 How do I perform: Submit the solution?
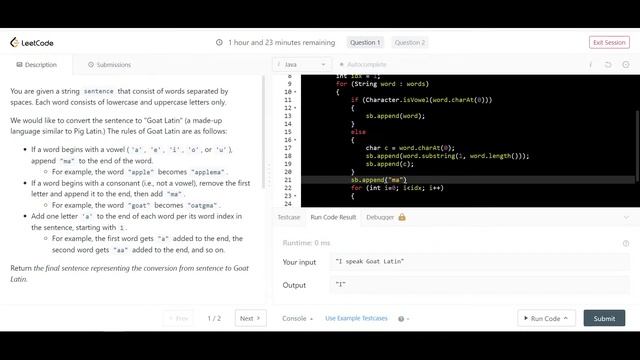(604, 318)
